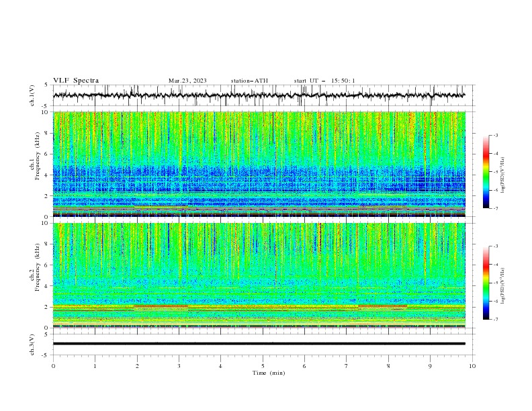The height and width of the screenshot is (411, 532).
Task: Click the time axis tick label "8"
Action: 388,366
